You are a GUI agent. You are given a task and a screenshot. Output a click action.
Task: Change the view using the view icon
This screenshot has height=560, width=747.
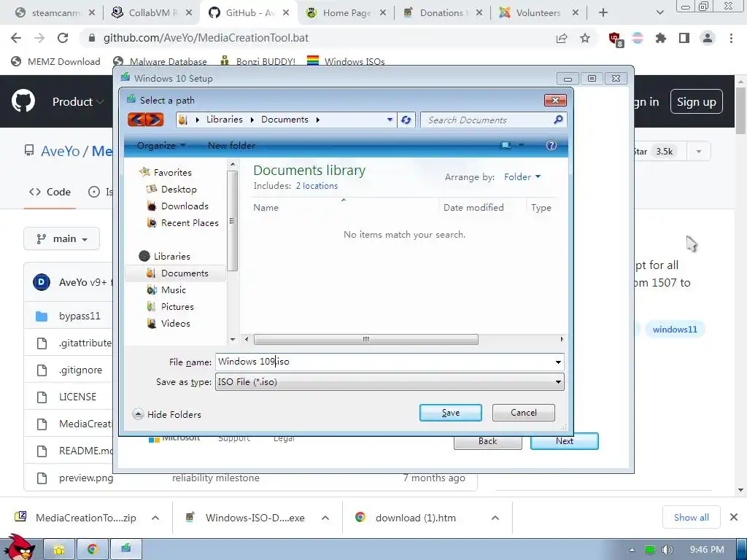506,145
